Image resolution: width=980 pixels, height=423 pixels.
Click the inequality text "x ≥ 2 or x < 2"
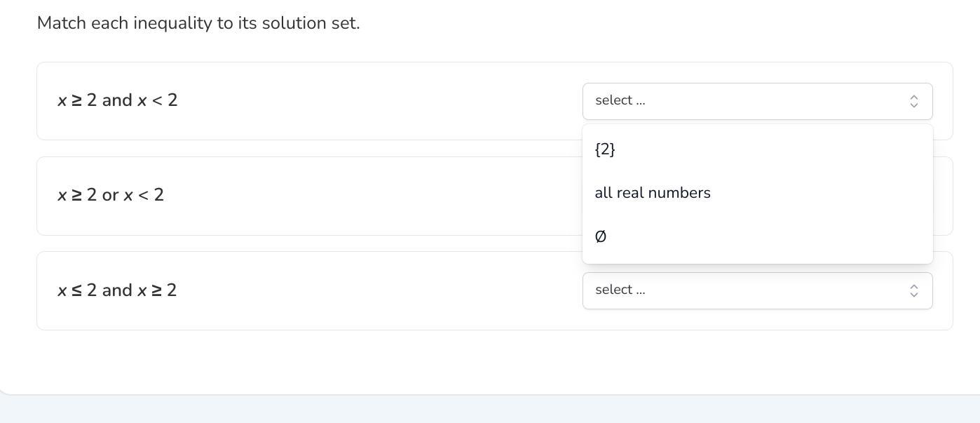click(x=111, y=195)
